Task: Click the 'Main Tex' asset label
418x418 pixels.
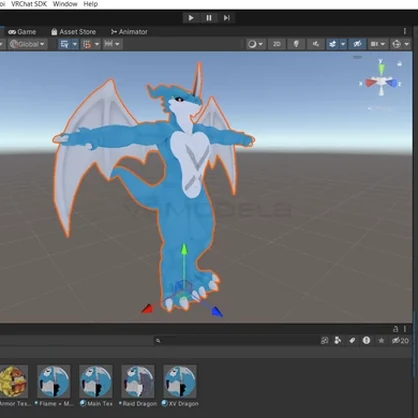Action: [100, 404]
